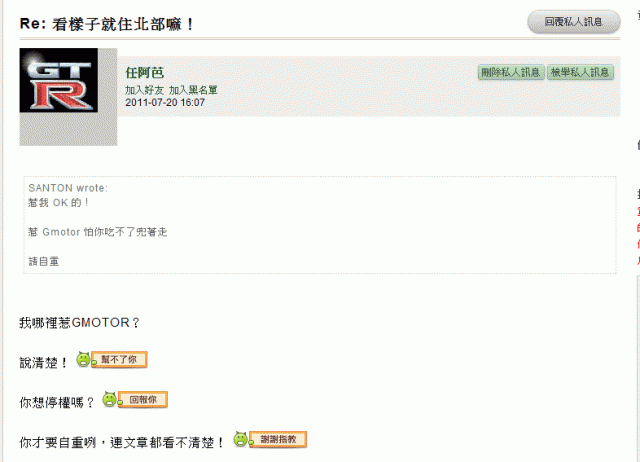The height and width of the screenshot is (462, 640).
Task: Click the 幫不了你 emoticon sticker
Action: [113, 359]
